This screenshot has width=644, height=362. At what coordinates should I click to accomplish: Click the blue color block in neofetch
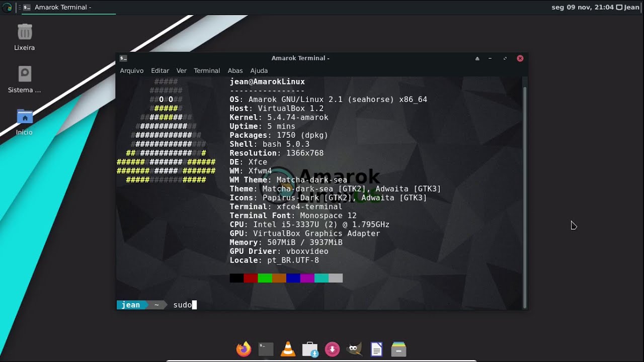[x=293, y=278]
